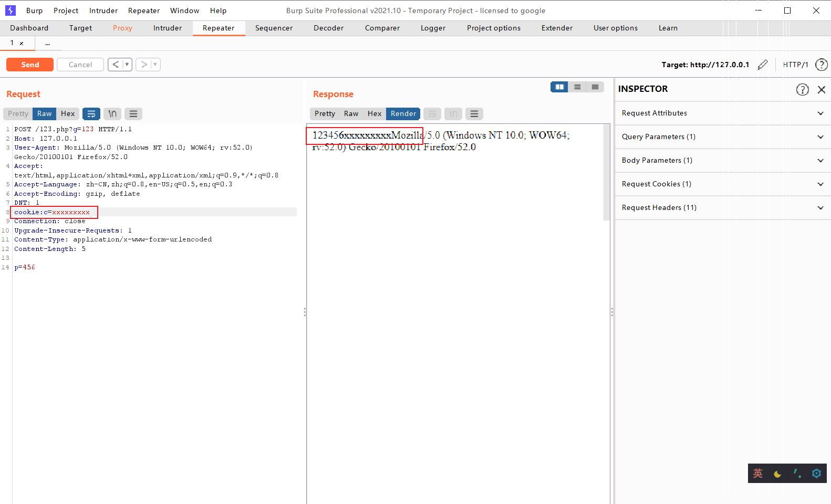Select Response Render view

click(x=403, y=113)
